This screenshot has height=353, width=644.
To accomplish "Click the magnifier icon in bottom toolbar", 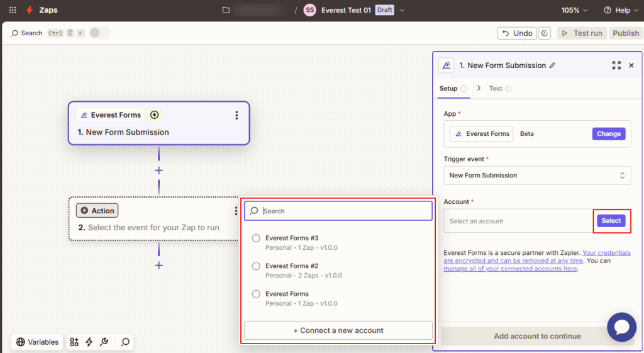I will click(x=125, y=342).
